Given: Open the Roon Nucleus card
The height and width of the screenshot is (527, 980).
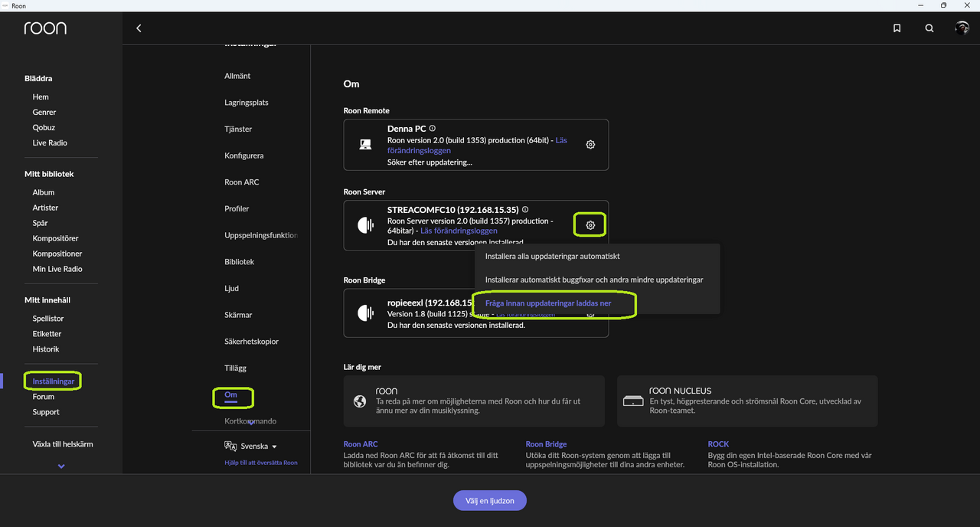Looking at the screenshot, I should coord(747,401).
